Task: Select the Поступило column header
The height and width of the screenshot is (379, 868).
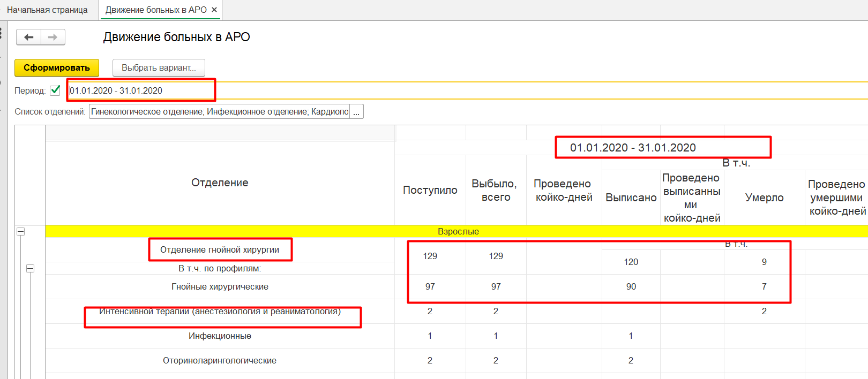Action: point(430,190)
